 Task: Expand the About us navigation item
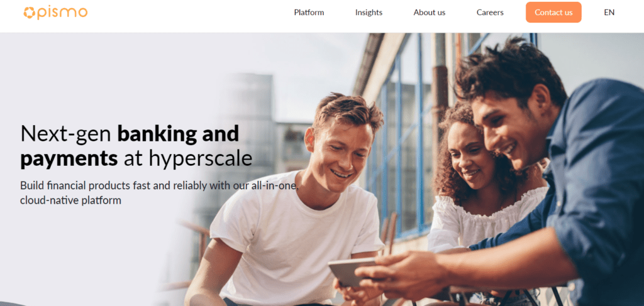[429, 13]
